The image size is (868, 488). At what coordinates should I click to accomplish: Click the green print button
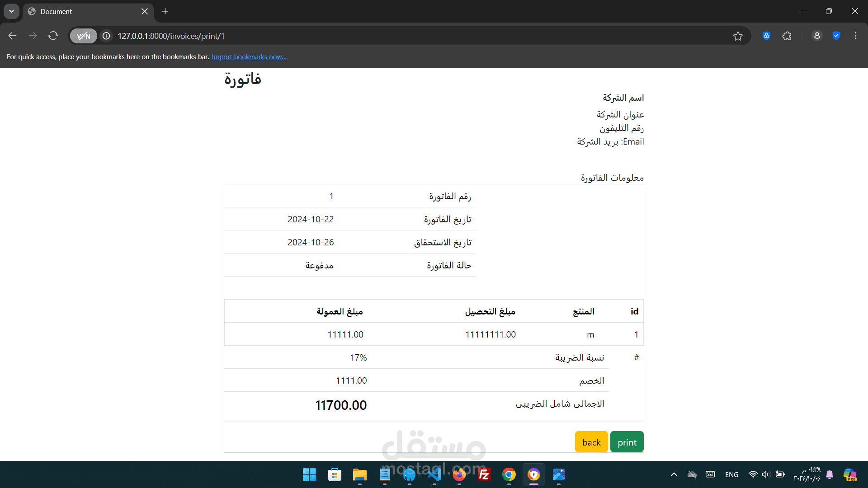(627, 442)
